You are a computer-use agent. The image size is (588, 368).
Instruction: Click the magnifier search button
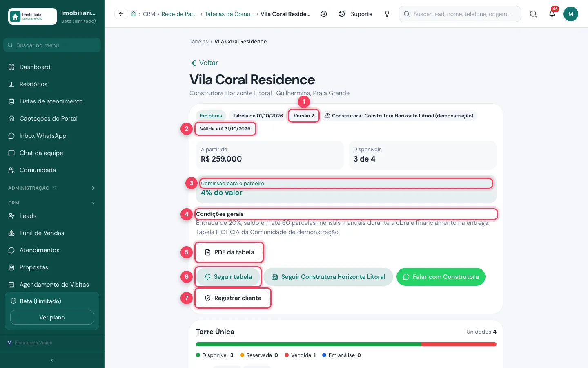tap(533, 14)
